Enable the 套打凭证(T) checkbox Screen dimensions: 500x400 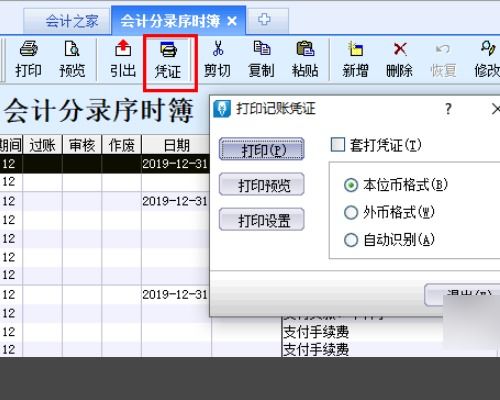338,145
